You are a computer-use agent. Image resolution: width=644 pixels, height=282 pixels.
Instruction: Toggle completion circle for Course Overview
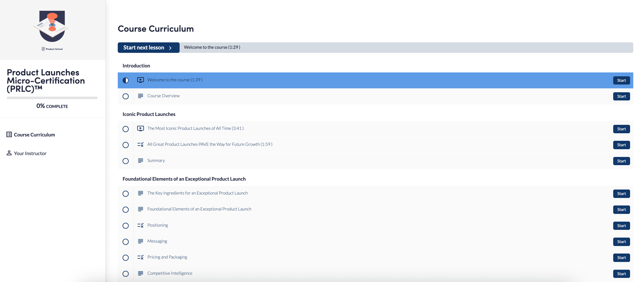126,96
